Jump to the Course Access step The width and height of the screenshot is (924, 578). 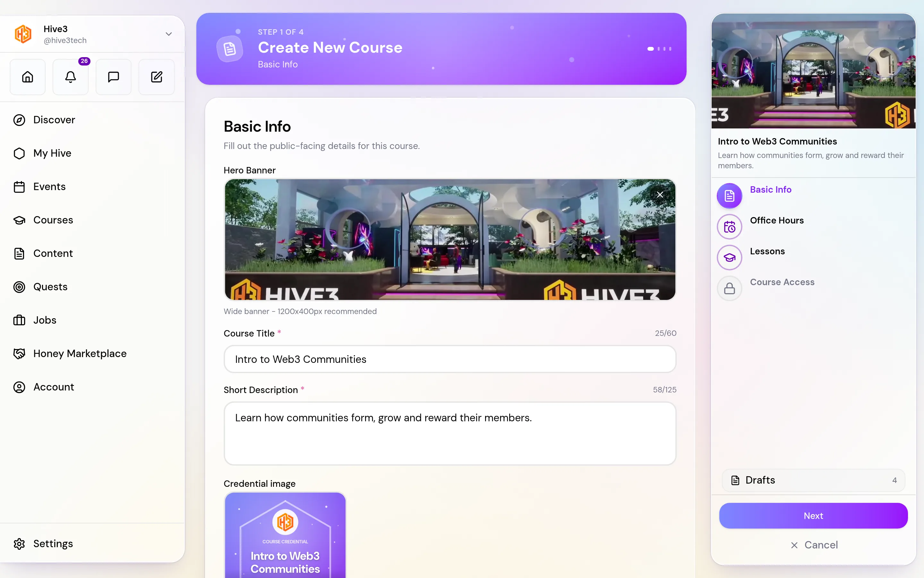pos(782,282)
